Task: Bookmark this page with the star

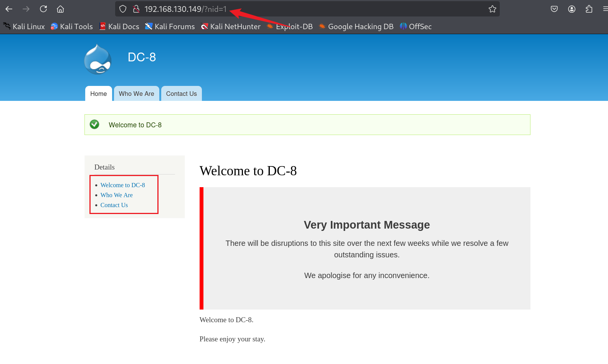Action: (x=492, y=9)
